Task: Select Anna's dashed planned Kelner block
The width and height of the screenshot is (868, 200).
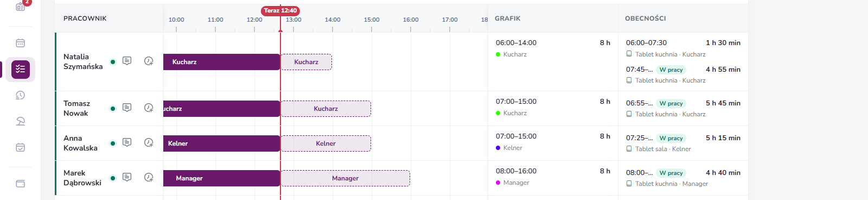Action: click(x=325, y=143)
